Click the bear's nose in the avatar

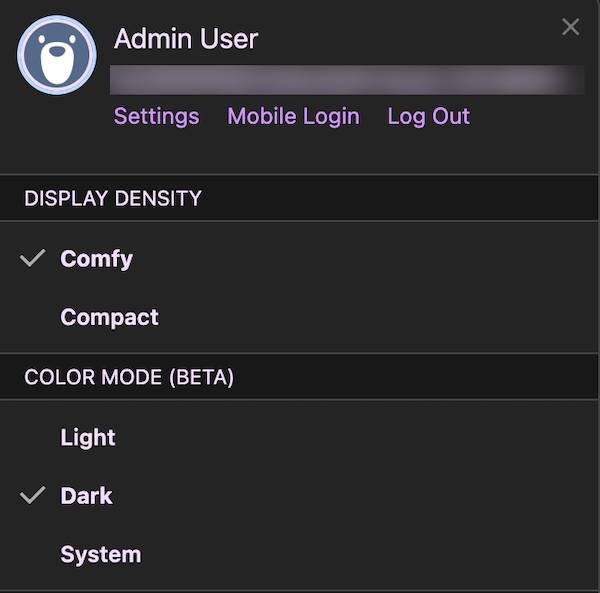[x=57, y=51]
